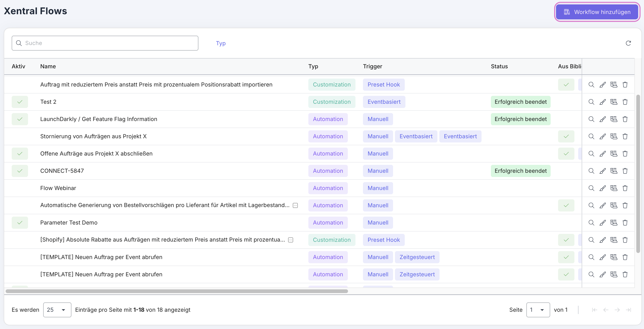Open magnifier for LaunchDarkly flow row
This screenshot has width=644, height=329.
click(591, 119)
